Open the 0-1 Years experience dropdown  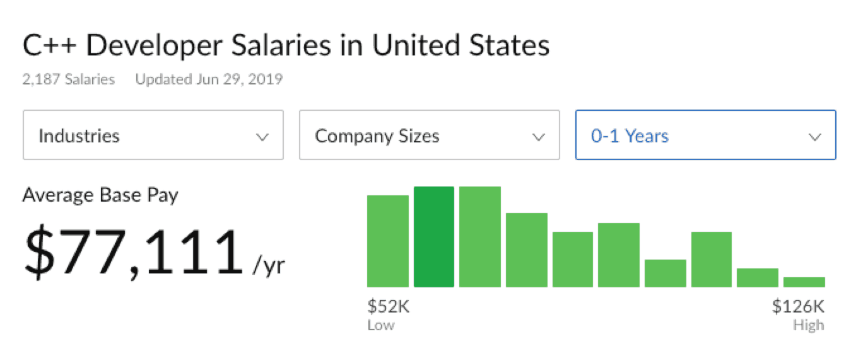pos(705,135)
